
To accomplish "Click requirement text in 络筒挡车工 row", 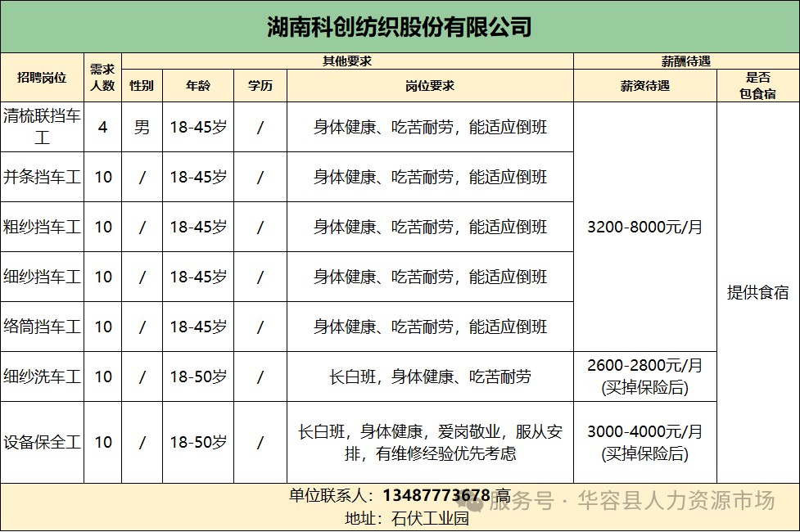I will [x=430, y=327].
